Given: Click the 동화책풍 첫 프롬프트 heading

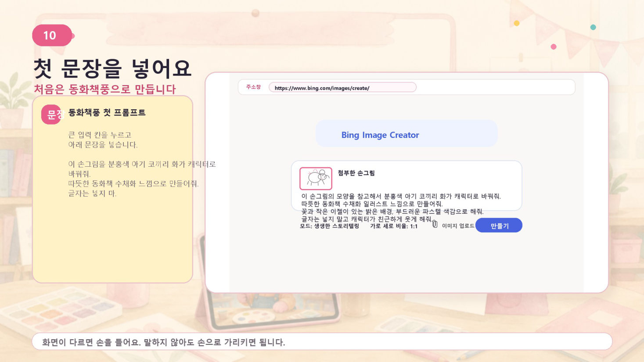Looking at the screenshot, I should tap(107, 112).
